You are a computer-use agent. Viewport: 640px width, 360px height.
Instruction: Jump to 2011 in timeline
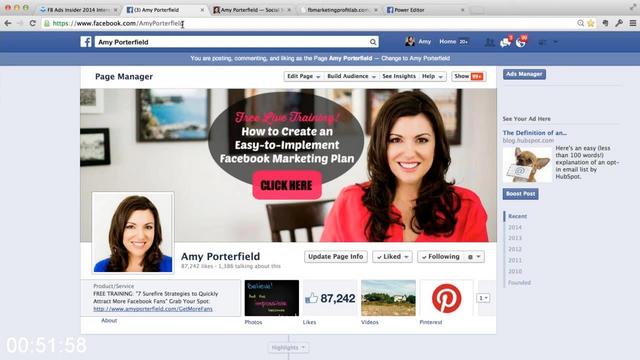pos(515,260)
